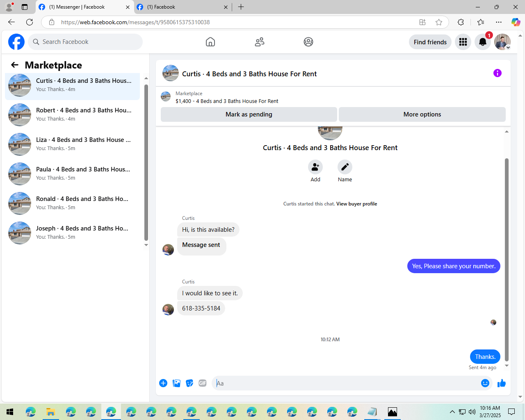
Task: Open the Joseph conversation in the list
Action: coord(72,233)
